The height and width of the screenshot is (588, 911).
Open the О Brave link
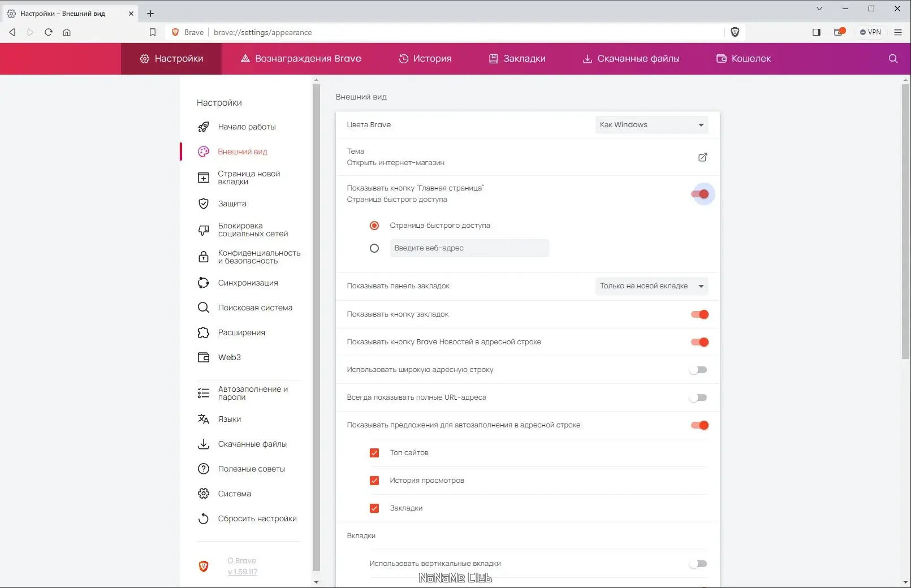[x=242, y=561]
